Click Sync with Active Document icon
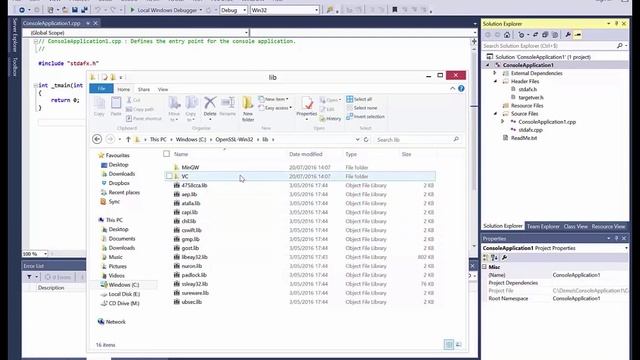The image size is (640, 360). tap(536, 35)
